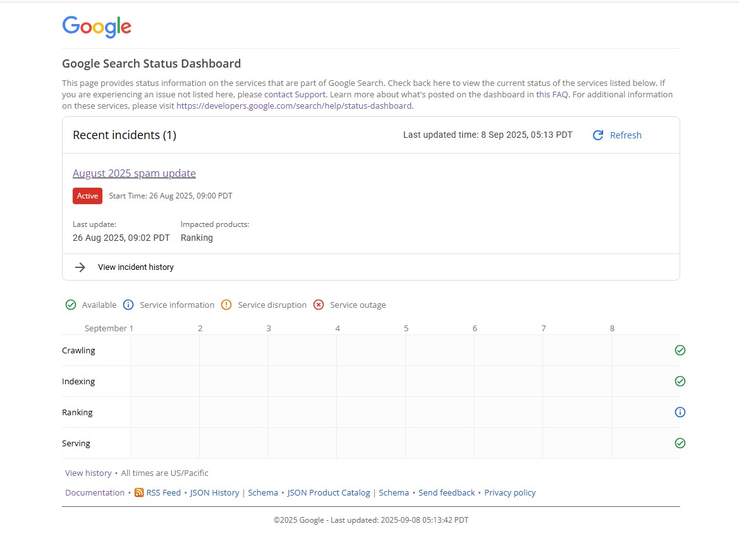This screenshot has height=560, width=739.
Task: Click the View history link
Action: pos(88,473)
